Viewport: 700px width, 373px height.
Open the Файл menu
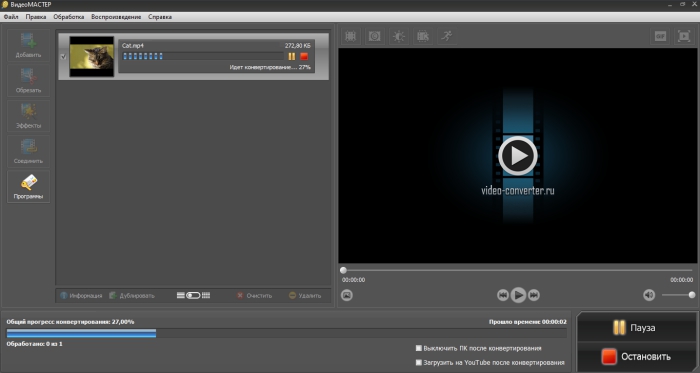[11, 17]
